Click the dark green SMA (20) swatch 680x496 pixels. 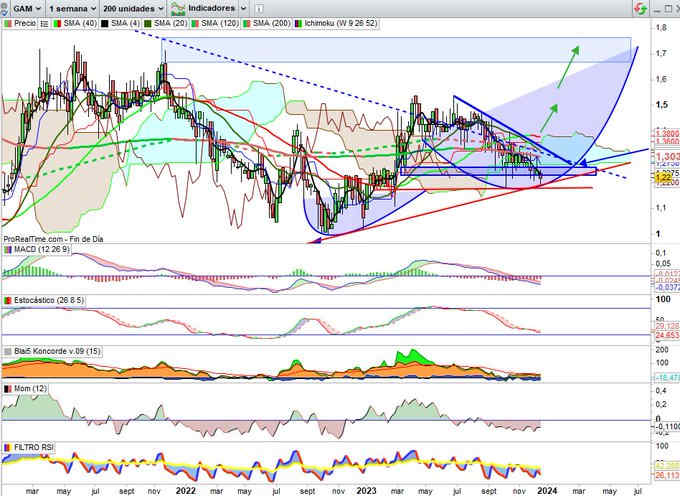148,24
